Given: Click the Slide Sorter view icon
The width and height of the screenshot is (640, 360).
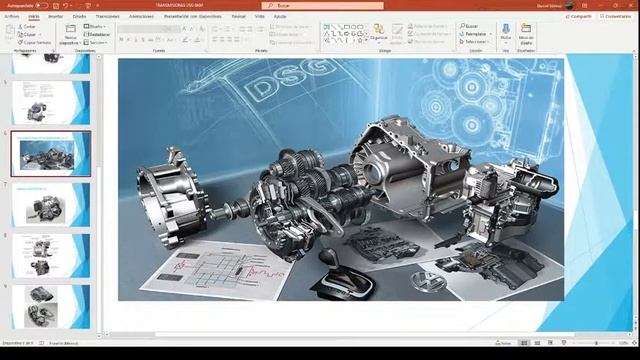Looking at the screenshot, I should 537,343.
